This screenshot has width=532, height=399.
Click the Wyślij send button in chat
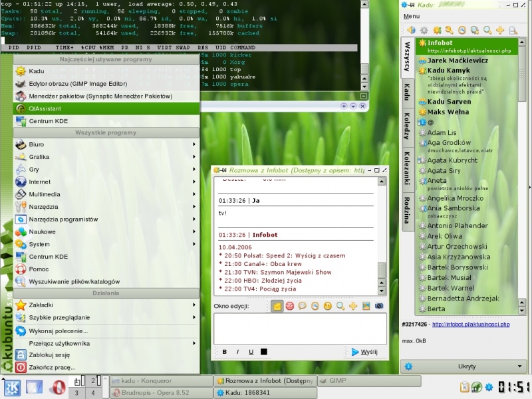[364, 352]
